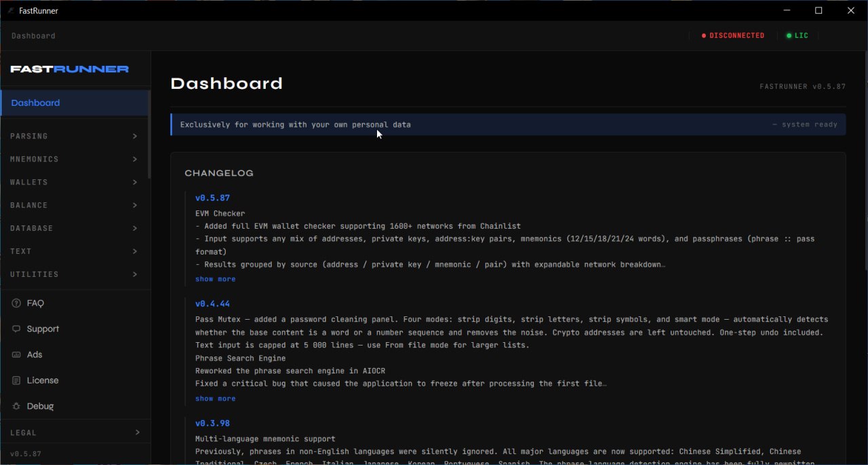Open the FAQ question-mark icon
Screen dimensions: 868x465
click(x=16, y=303)
